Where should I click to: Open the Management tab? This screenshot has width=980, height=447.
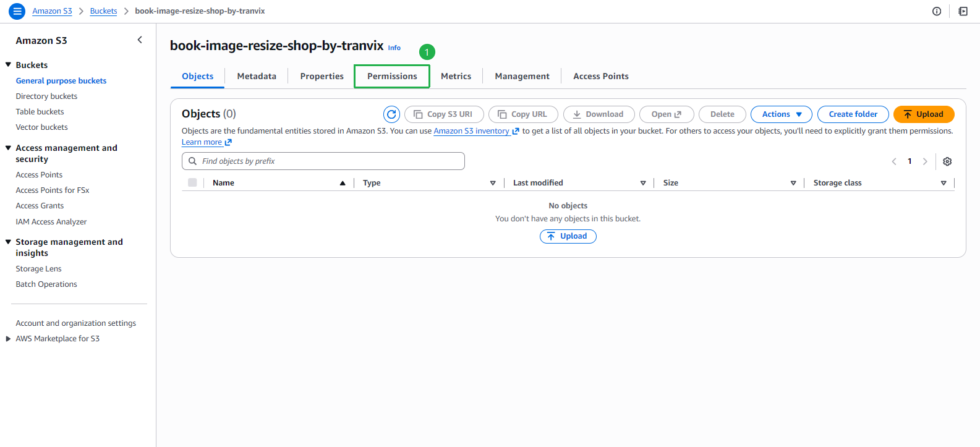coord(522,76)
